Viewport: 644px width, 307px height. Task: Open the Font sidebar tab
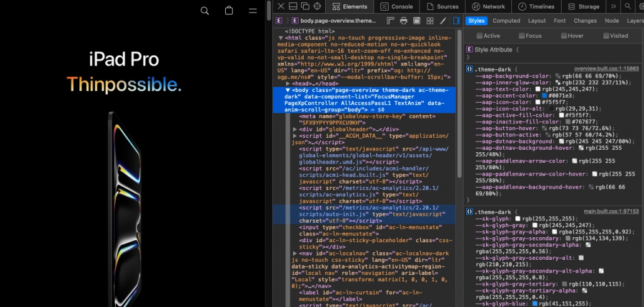tap(559, 21)
